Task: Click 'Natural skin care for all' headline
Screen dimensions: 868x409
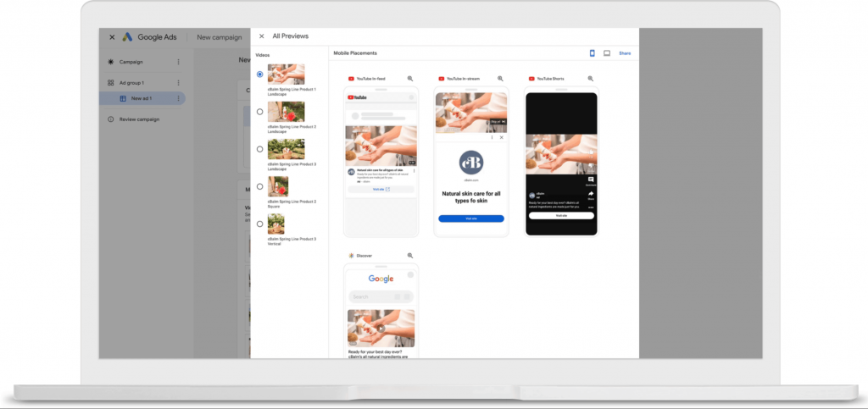Action: click(471, 196)
